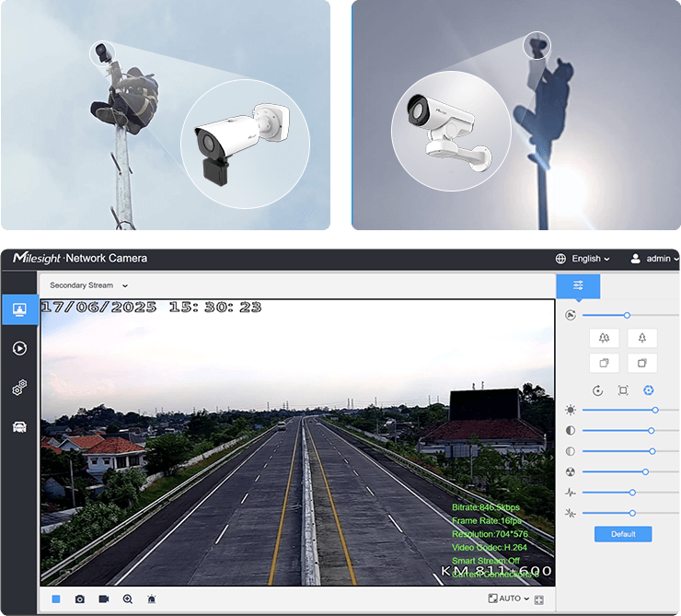This screenshot has height=616, width=681.
Task: Stop live stream with the blue square
Action: (x=56, y=599)
